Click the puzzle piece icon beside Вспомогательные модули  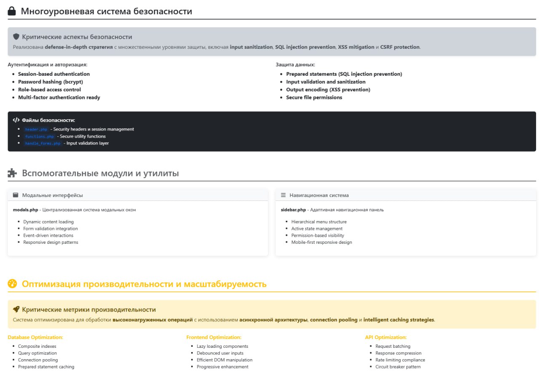pos(12,173)
